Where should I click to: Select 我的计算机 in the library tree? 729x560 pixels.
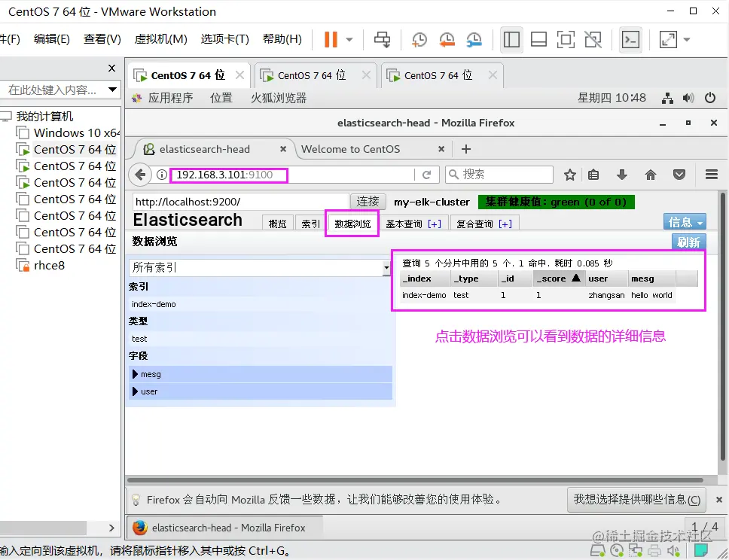[44, 116]
